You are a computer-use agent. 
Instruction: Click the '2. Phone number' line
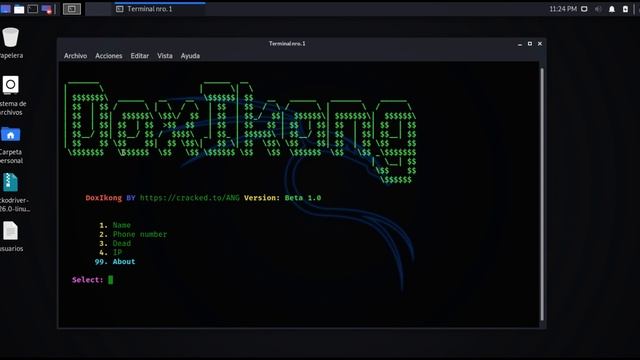point(133,234)
